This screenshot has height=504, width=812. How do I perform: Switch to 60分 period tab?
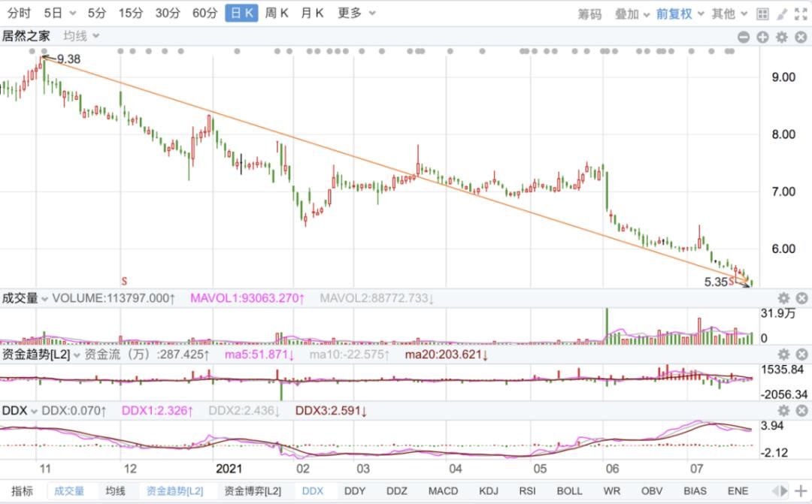click(205, 13)
